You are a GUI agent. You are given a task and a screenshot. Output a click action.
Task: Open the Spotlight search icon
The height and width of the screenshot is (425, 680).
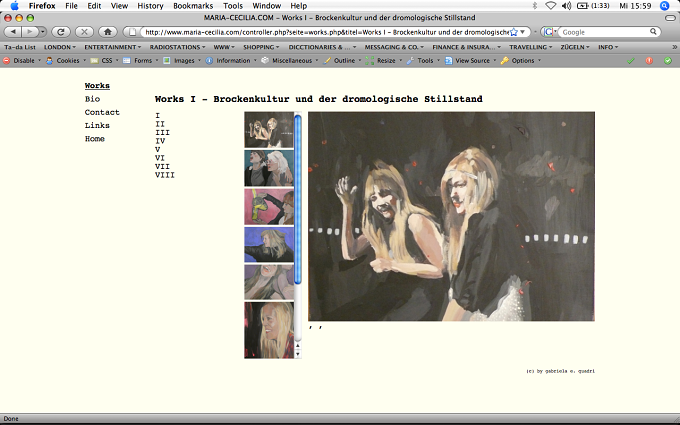coord(664,6)
